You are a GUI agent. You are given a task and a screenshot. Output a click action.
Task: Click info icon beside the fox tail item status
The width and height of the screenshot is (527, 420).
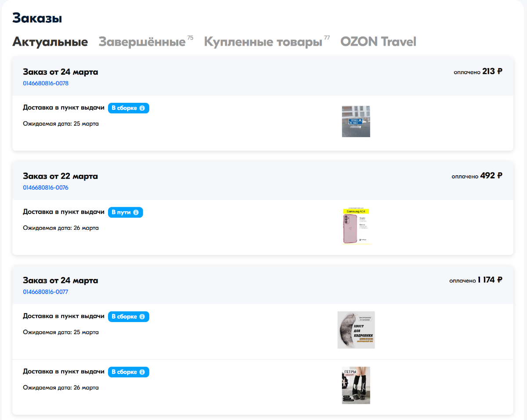(142, 317)
